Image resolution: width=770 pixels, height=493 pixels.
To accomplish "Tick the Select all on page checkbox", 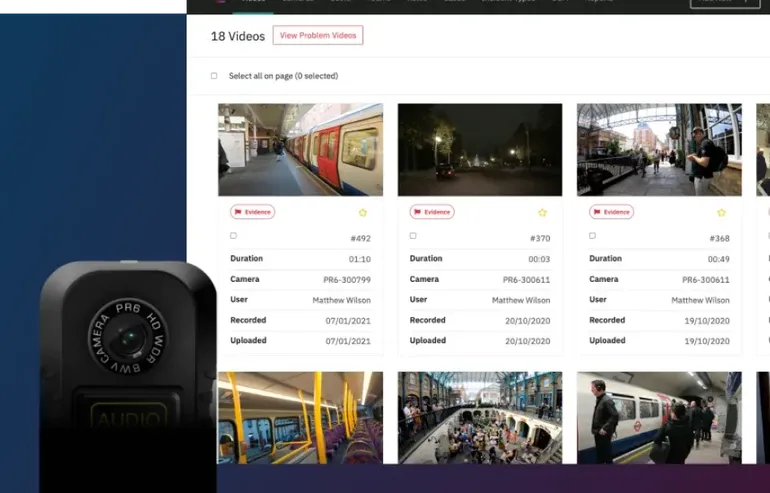I will click(214, 76).
